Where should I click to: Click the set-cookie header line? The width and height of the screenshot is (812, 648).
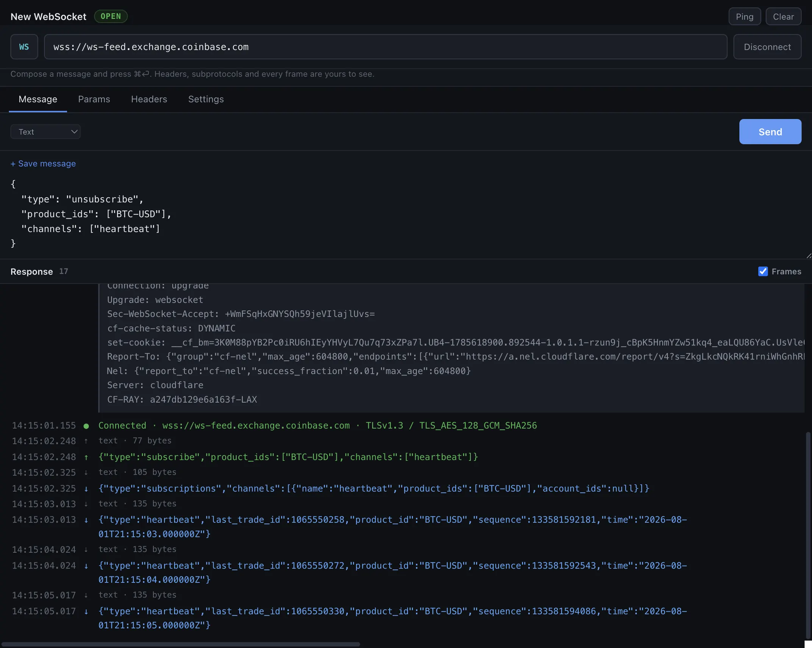pos(456,343)
